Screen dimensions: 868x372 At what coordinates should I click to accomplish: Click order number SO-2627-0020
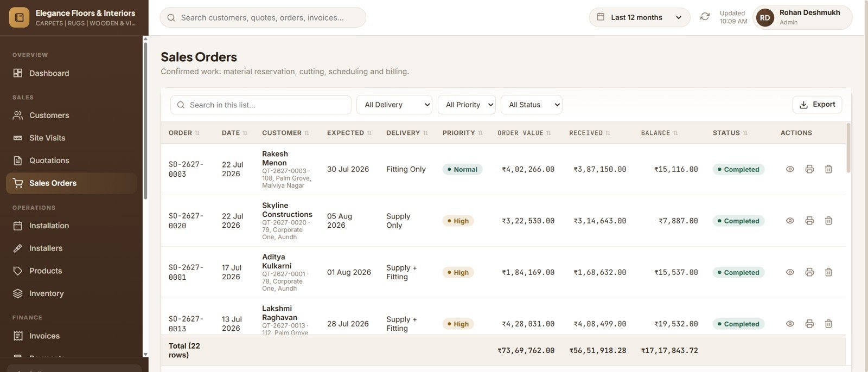[x=186, y=221]
